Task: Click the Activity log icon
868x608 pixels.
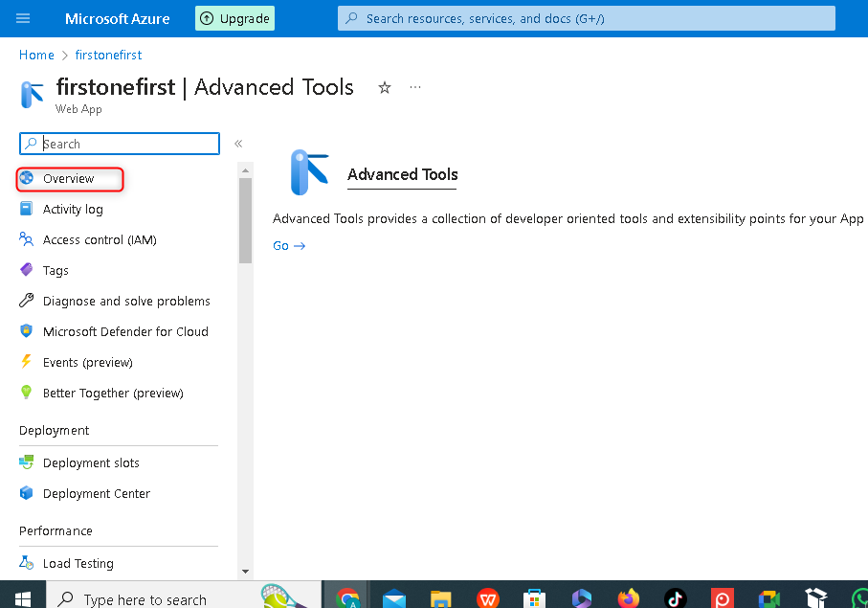Action: coord(26,209)
